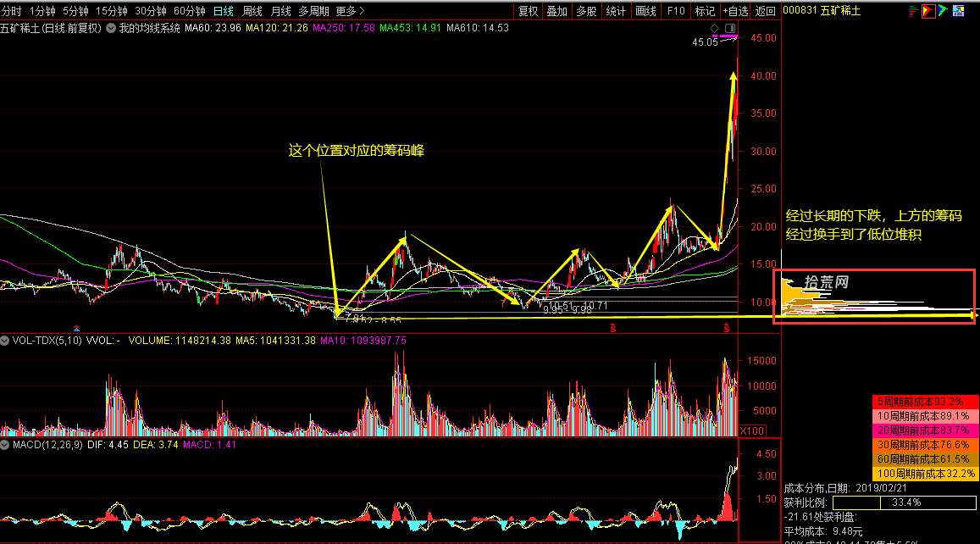
Task: Select the red-yellow flame chart icon
Action: click(x=928, y=11)
